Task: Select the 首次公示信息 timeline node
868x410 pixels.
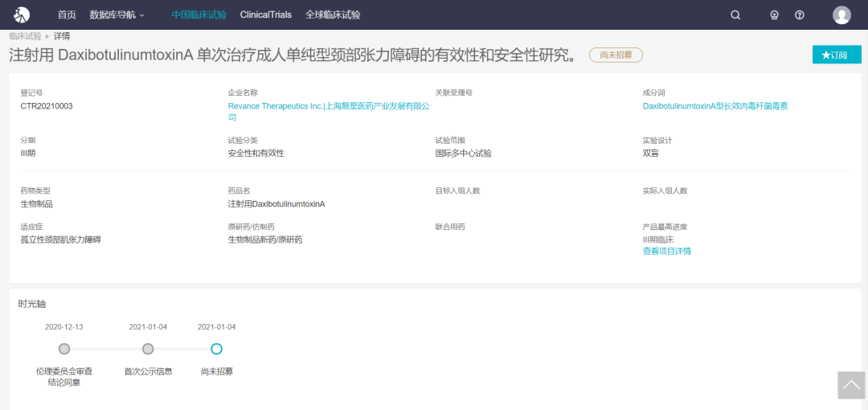Action: (148, 349)
